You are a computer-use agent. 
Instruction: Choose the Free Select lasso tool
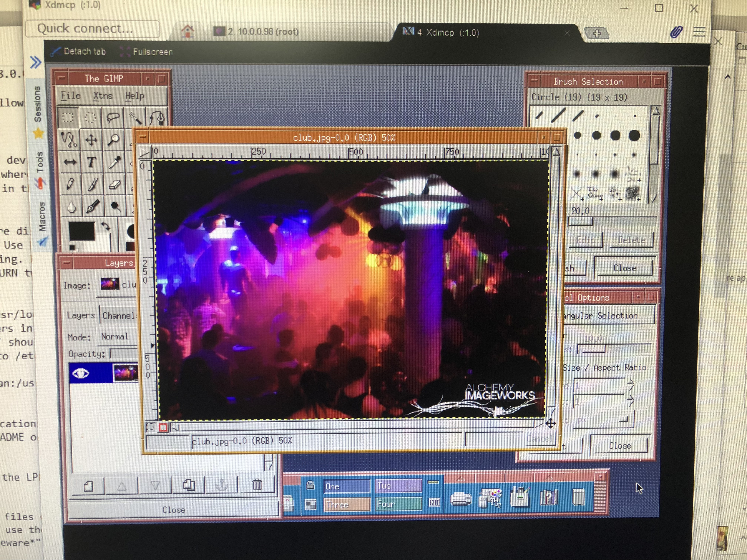click(x=112, y=117)
